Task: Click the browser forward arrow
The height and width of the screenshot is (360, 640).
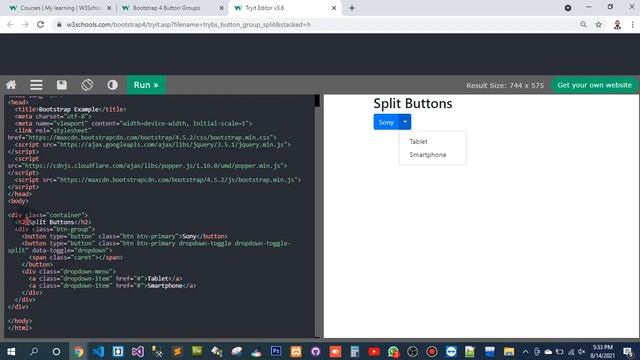Action: click(25, 24)
